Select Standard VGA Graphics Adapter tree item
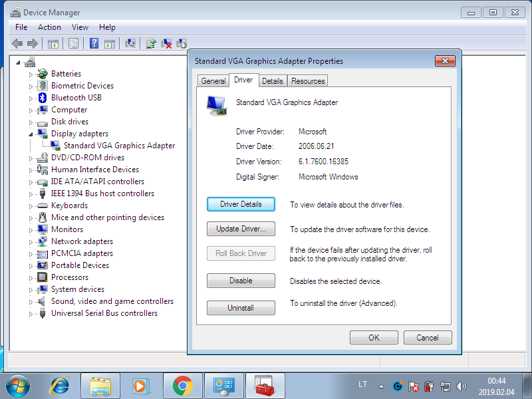Image resolution: width=532 pixels, height=399 pixels. click(x=119, y=146)
